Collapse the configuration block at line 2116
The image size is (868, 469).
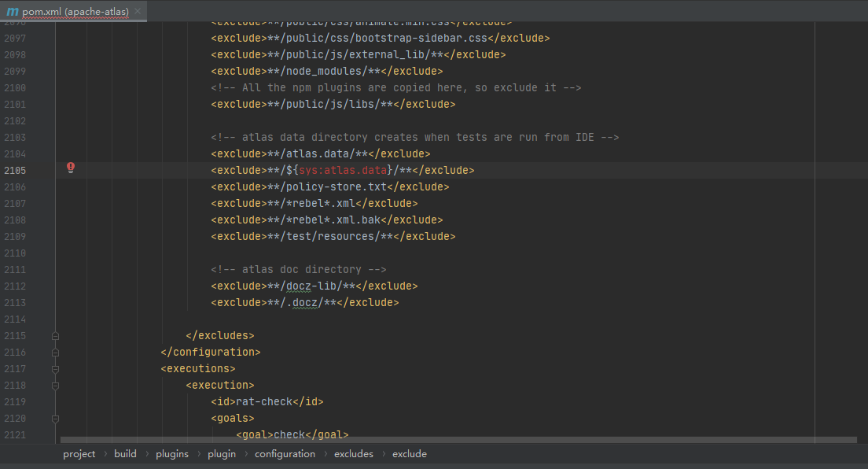pos(55,353)
